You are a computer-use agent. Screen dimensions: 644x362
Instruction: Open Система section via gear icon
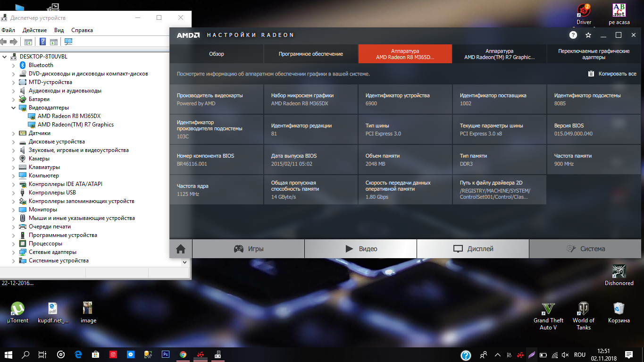pyautogui.click(x=585, y=249)
